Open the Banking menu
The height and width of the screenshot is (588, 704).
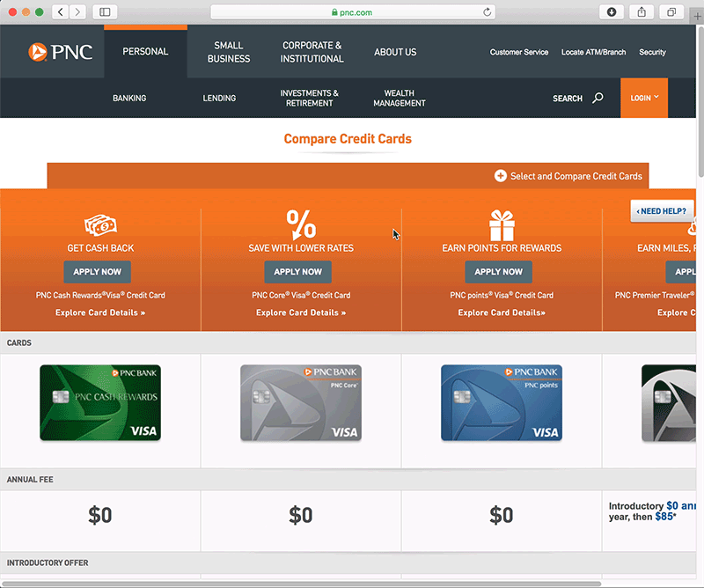129,98
